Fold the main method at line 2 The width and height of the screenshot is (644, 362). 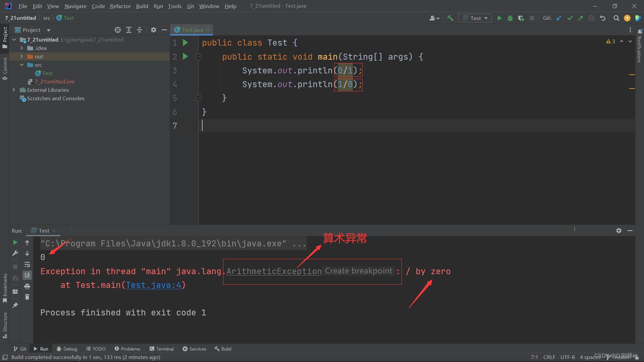point(199,57)
